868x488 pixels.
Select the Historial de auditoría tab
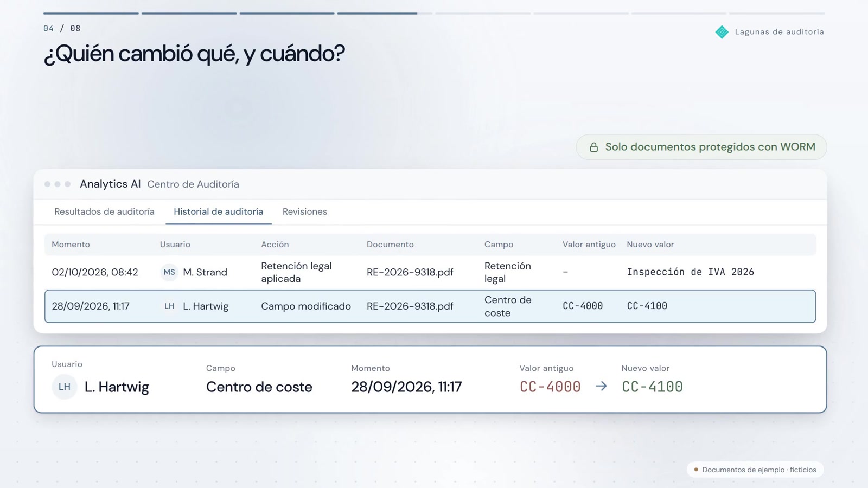(x=218, y=212)
